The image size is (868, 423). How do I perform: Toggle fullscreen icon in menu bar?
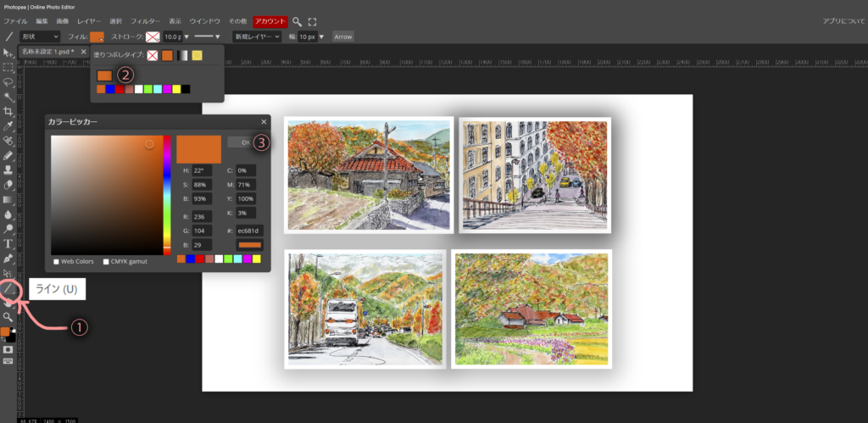tap(312, 21)
